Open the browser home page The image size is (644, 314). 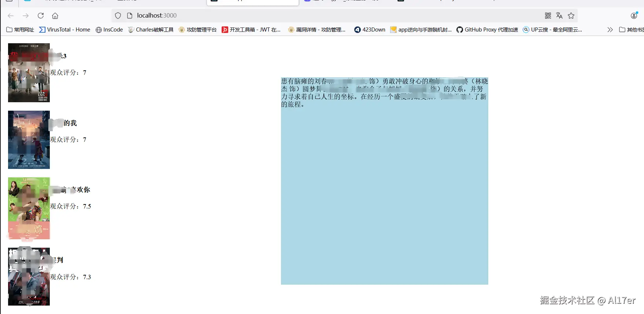pyautogui.click(x=55, y=15)
